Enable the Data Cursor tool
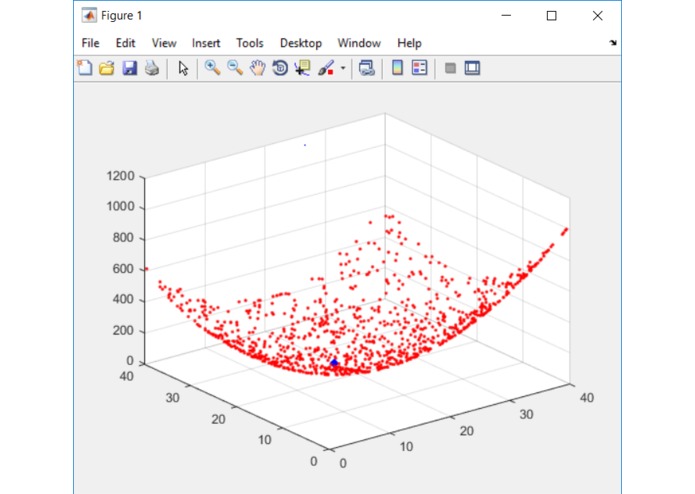 click(302, 68)
